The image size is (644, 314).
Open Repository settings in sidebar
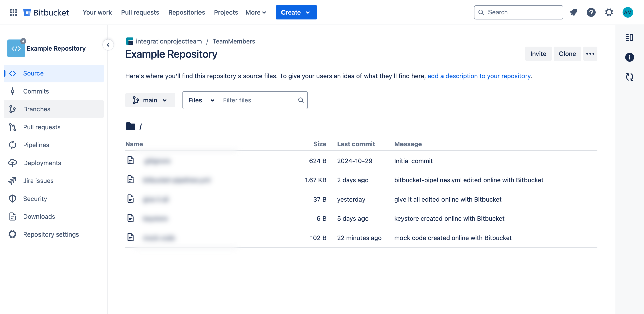pos(51,234)
